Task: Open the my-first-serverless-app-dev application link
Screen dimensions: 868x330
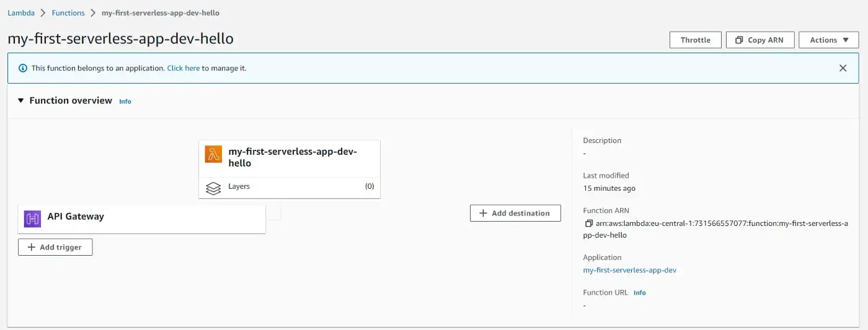Action: coord(629,271)
